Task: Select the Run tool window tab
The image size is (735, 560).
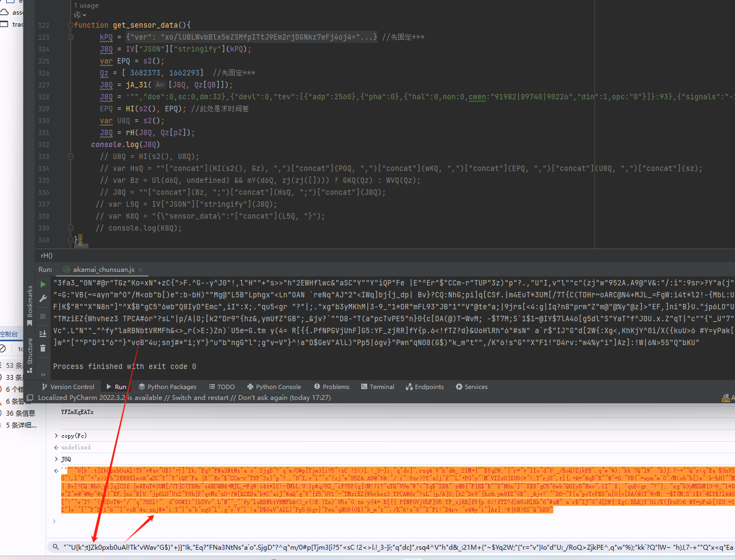Action: (x=116, y=387)
